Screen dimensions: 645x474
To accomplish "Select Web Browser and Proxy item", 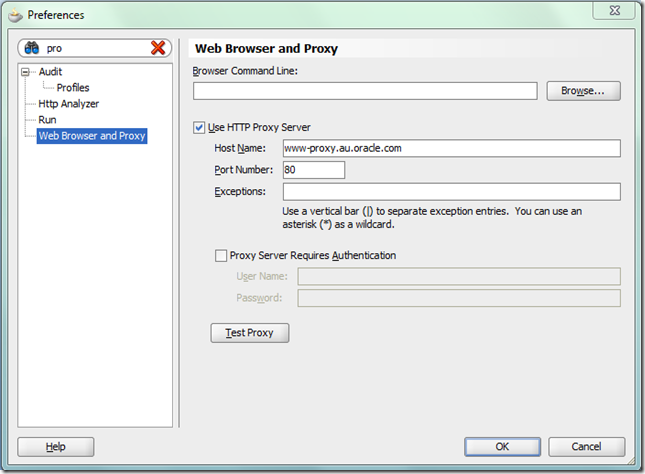I will 91,136.
